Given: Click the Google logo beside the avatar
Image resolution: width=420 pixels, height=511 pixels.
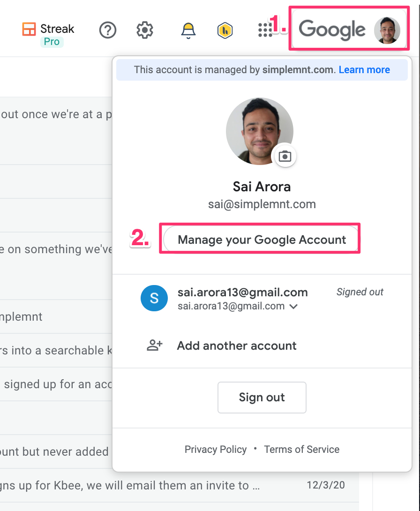Looking at the screenshot, I should (332, 30).
